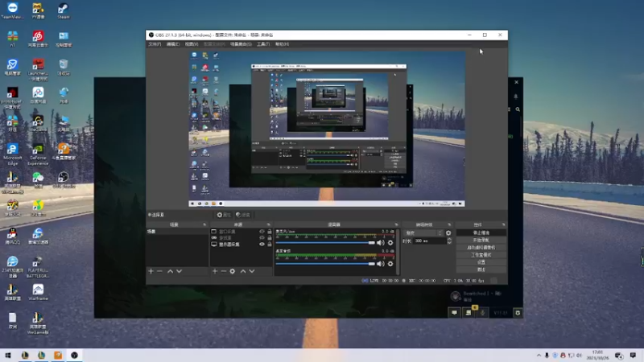Open the Scene Collection menu in OBS
The width and height of the screenshot is (644, 362).
(x=241, y=44)
